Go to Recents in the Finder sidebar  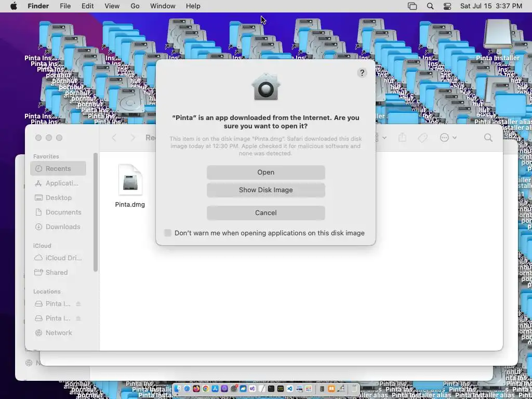[x=58, y=169]
